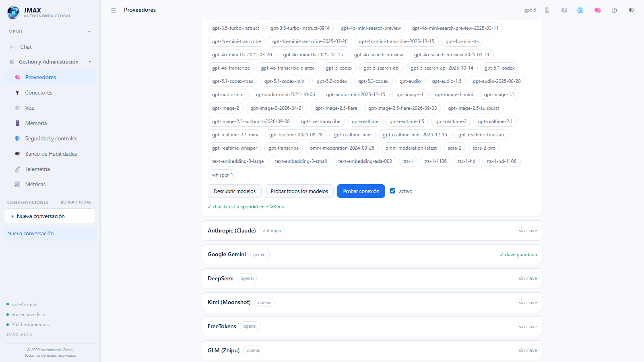Expand the Anthropic (Claude) provider card

372,230
